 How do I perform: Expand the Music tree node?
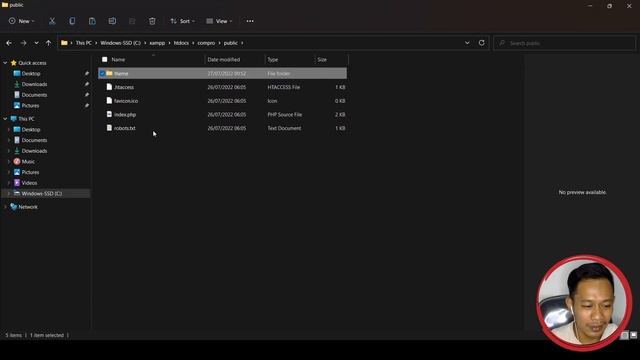click(9, 161)
